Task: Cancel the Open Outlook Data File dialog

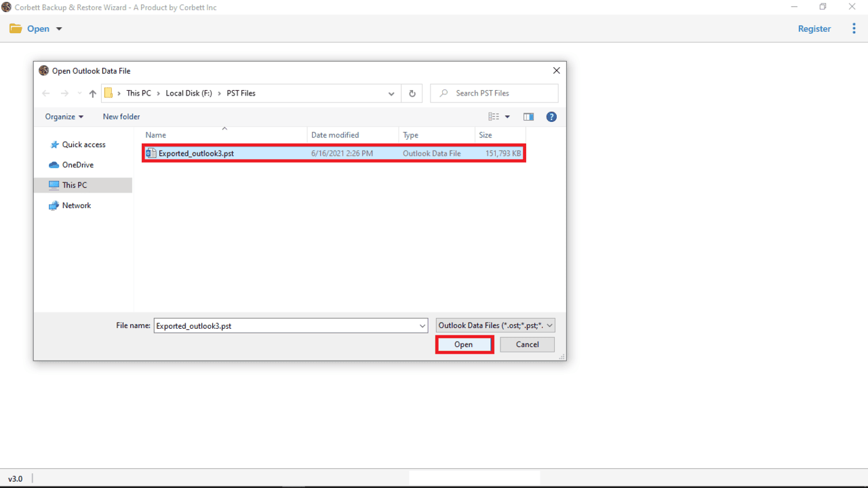Action: 527,344
